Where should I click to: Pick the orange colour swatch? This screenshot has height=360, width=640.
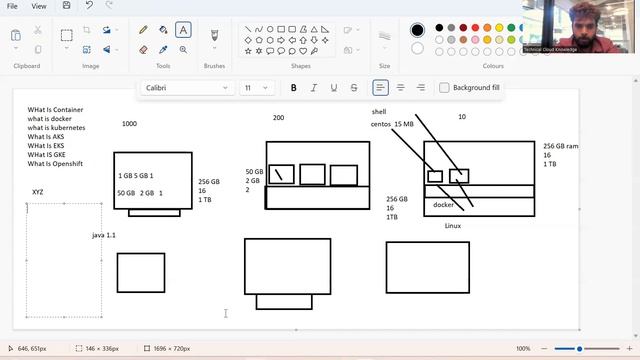(487, 28)
